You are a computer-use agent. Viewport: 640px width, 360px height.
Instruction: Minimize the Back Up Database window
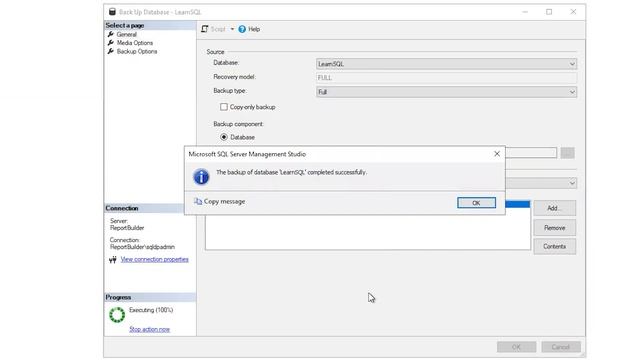point(525,12)
